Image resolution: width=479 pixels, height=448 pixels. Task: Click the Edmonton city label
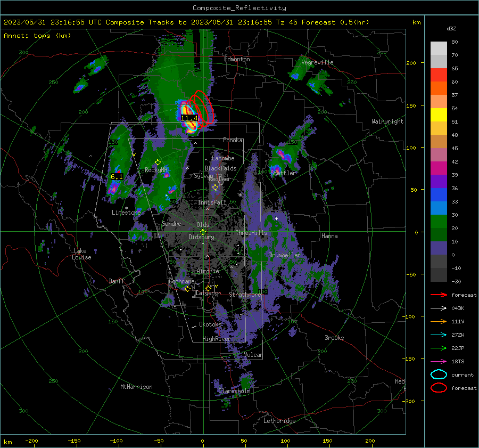(x=237, y=59)
